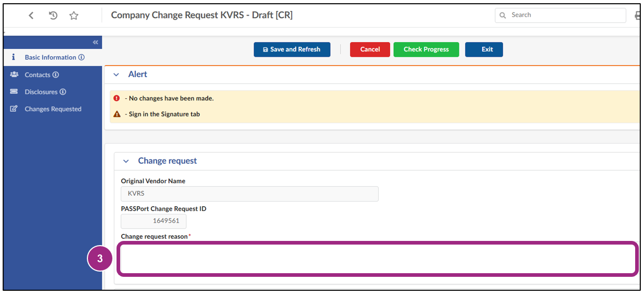Open the Disclosures tab

(52, 92)
